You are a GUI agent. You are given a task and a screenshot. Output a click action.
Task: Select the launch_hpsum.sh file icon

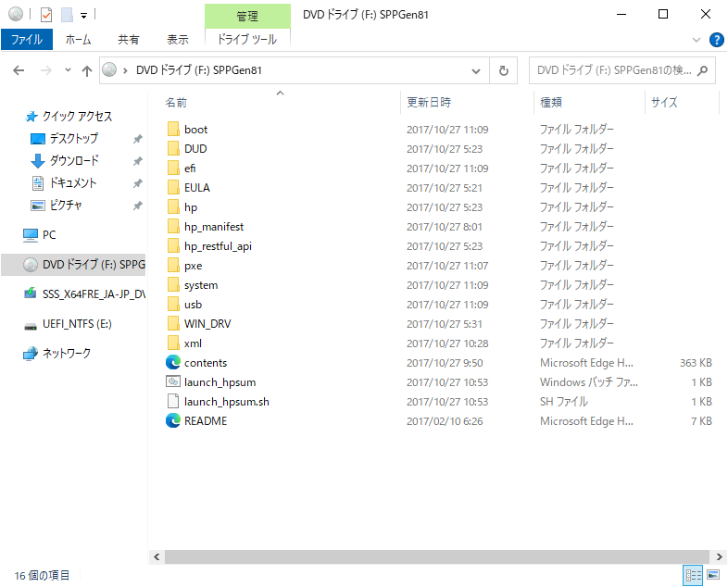pos(172,402)
